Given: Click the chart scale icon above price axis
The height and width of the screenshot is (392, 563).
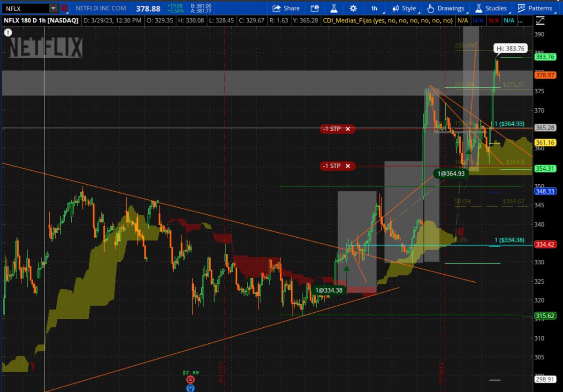Looking at the screenshot, I should point(540,21).
